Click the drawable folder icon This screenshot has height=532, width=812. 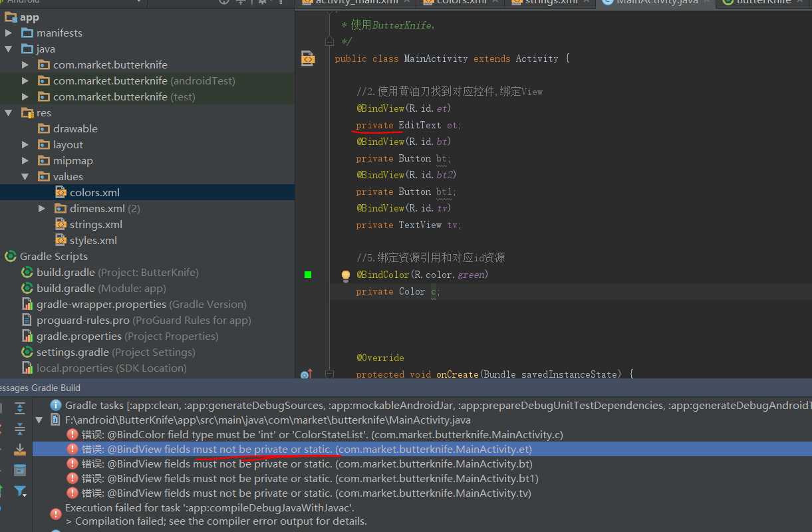tap(44, 128)
